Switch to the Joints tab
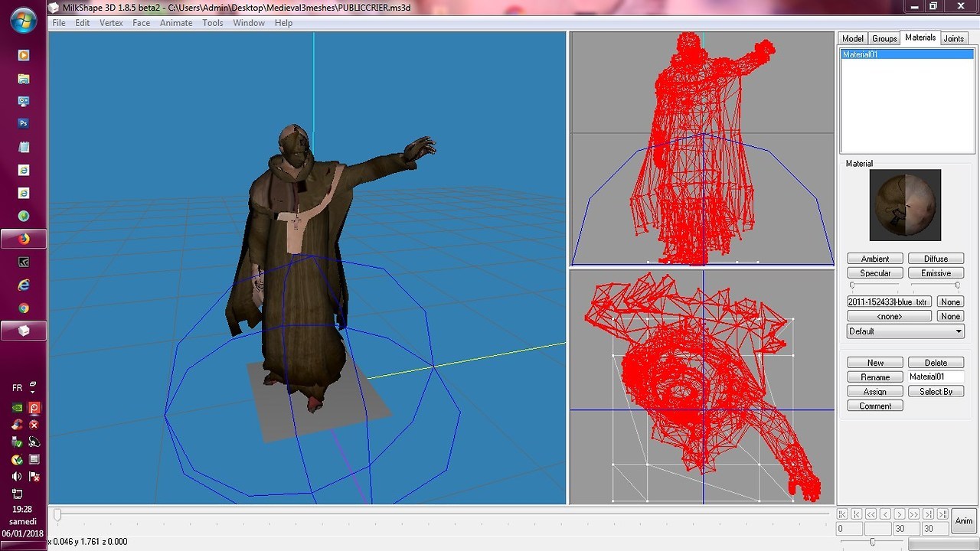Viewport: 980px width, 551px height. point(953,38)
